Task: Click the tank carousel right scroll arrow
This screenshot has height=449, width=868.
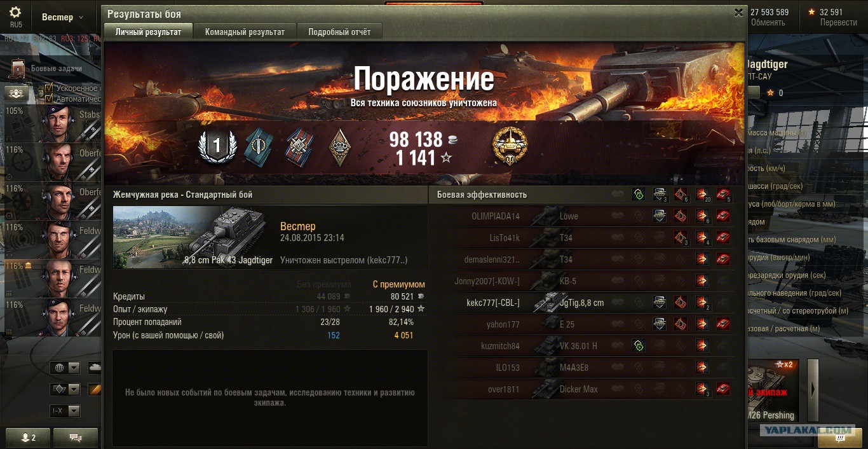Action: click(x=813, y=389)
